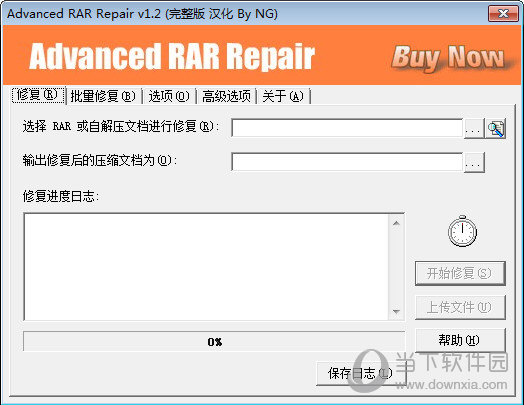
Task: Click the 开始修复(S) button
Action: click(x=460, y=273)
